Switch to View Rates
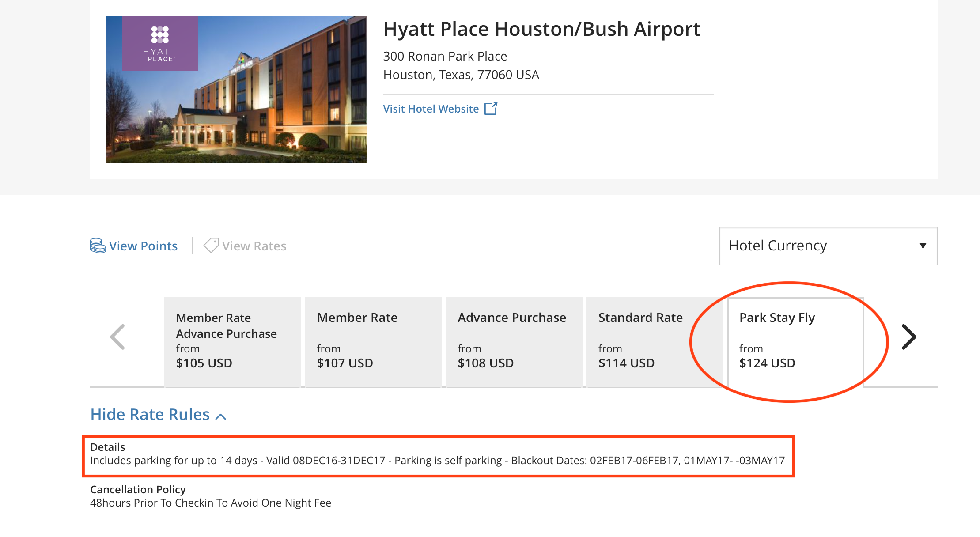This screenshot has width=980, height=537. tap(254, 246)
